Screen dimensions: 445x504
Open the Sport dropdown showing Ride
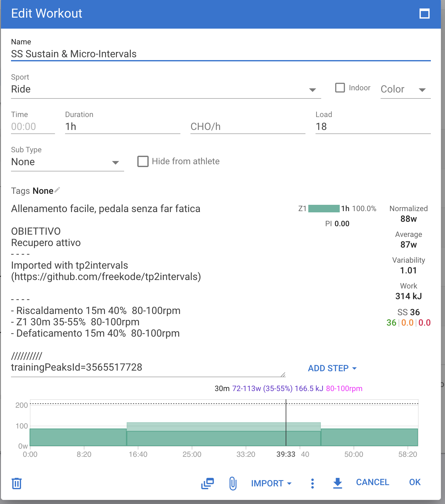[166, 89]
